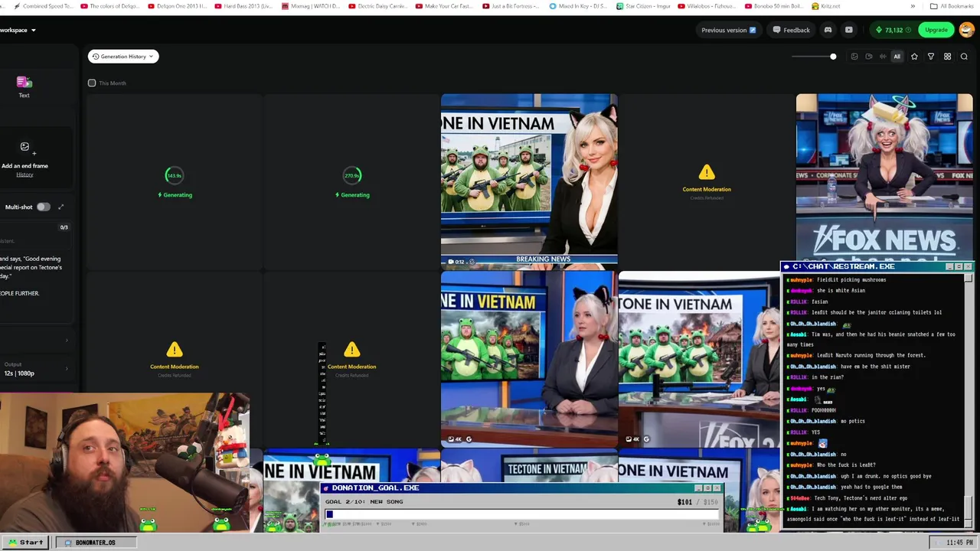Select the Text mode icon
The height and width of the screenshot is (551, 980).
tap(24, 82)
